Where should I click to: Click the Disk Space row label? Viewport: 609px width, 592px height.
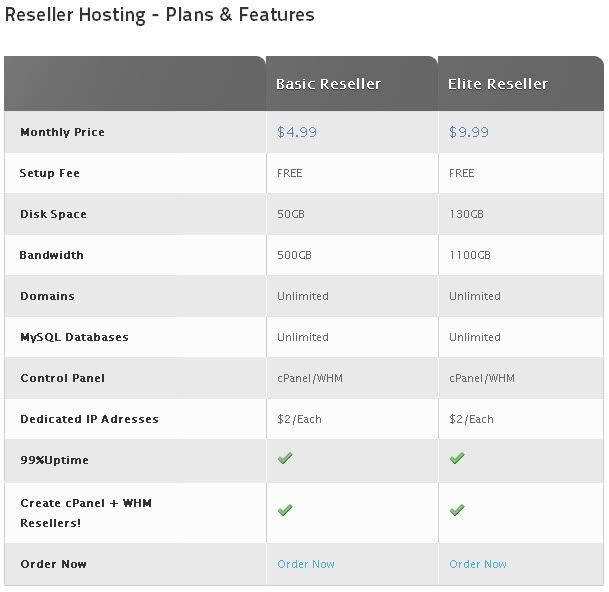coord(53,214)
